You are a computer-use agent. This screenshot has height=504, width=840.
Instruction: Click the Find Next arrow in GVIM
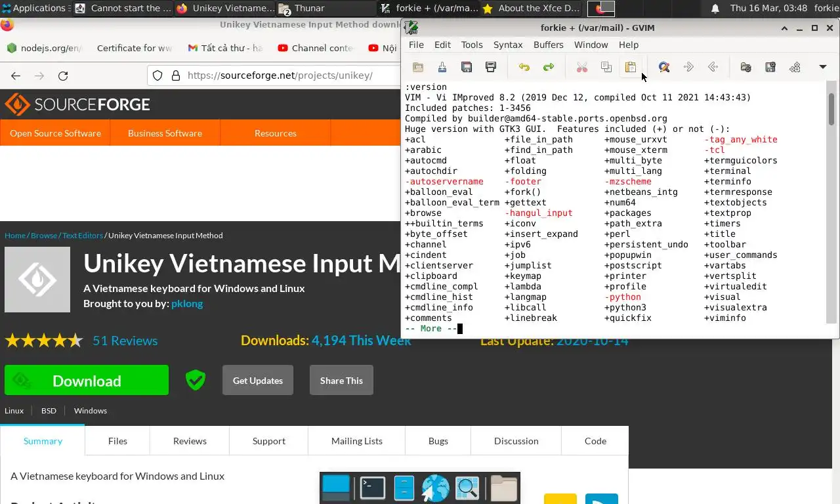pyautogui.click(x=688, y=67)
